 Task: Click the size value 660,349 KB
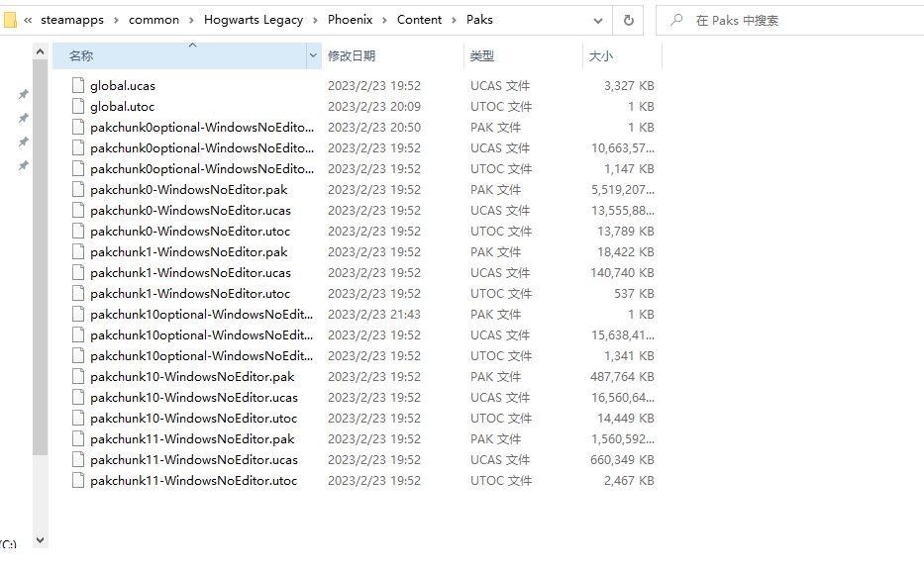click(x=622, y=459)
